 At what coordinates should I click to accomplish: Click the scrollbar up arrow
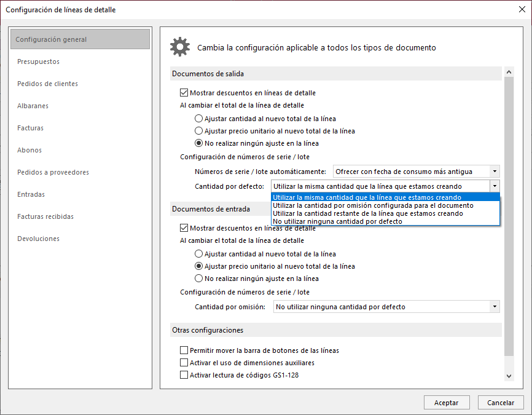tap(509, 72)
